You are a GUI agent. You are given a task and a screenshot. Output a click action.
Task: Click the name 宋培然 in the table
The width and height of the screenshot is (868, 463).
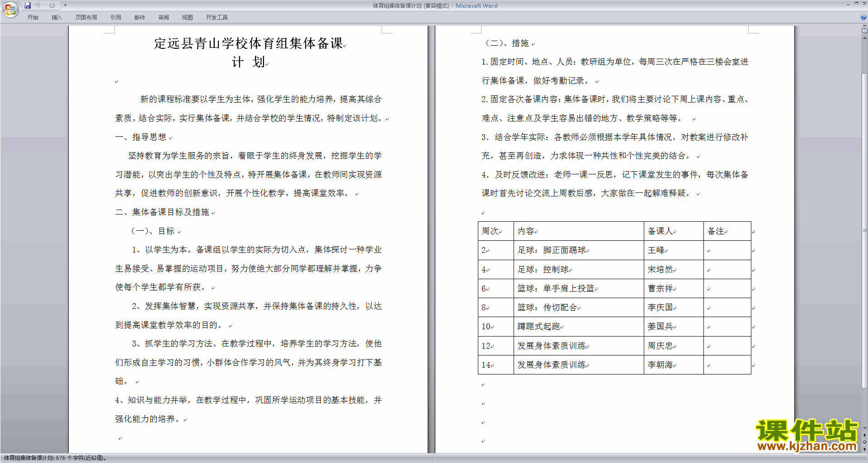660,269
